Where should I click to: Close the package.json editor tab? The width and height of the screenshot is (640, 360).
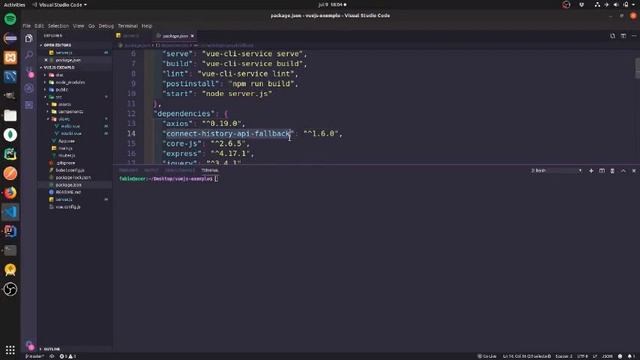pos(192,36)
